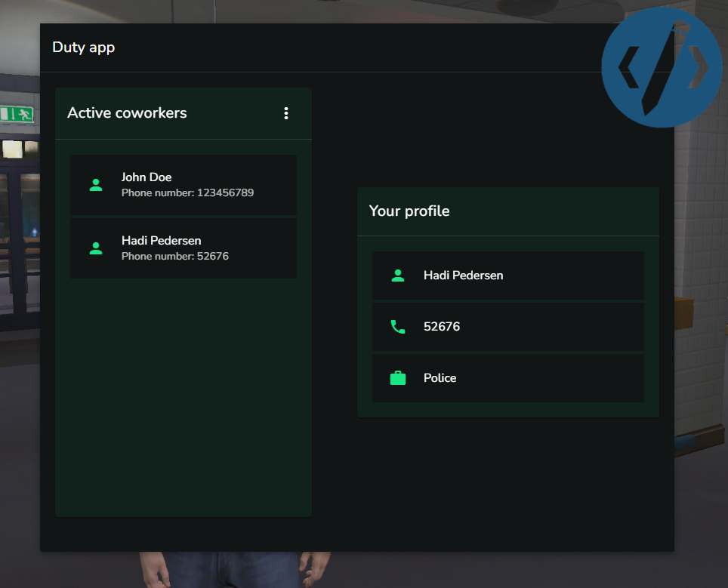This screenshot has height=588, width=728.
Task: Select the Police job entry
Action: [507, 377]
